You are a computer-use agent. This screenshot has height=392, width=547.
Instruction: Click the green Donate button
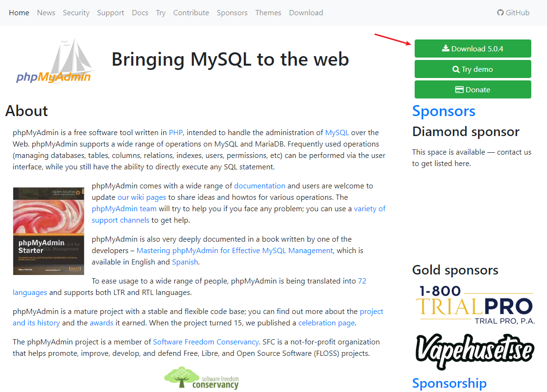[x=473, y=89]
